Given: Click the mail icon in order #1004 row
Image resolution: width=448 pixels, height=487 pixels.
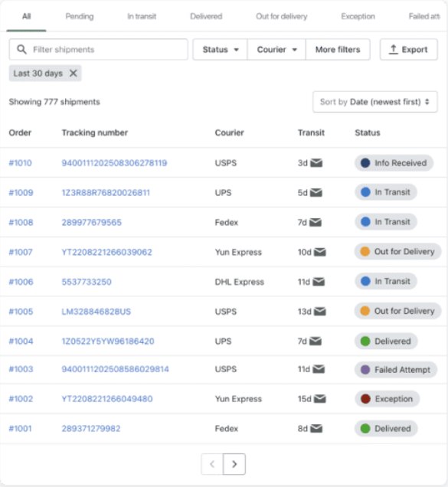Looking at the screenshot, I should click(316, 341).
